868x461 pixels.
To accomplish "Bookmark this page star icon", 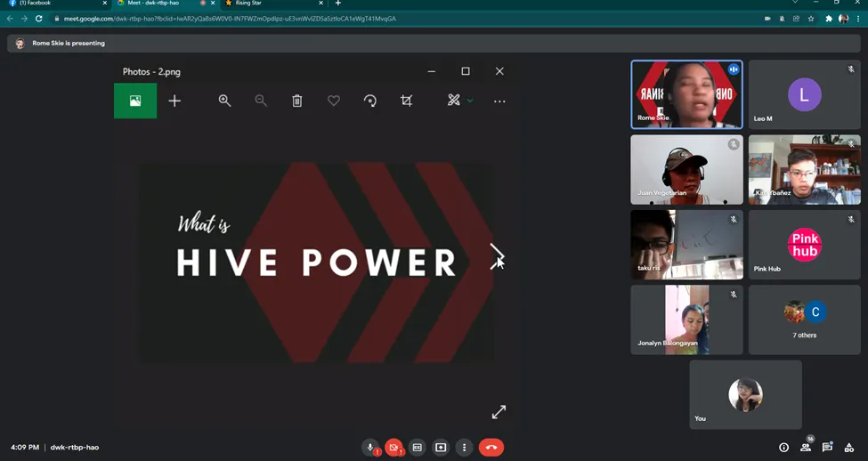I will (x=811, y=19).
